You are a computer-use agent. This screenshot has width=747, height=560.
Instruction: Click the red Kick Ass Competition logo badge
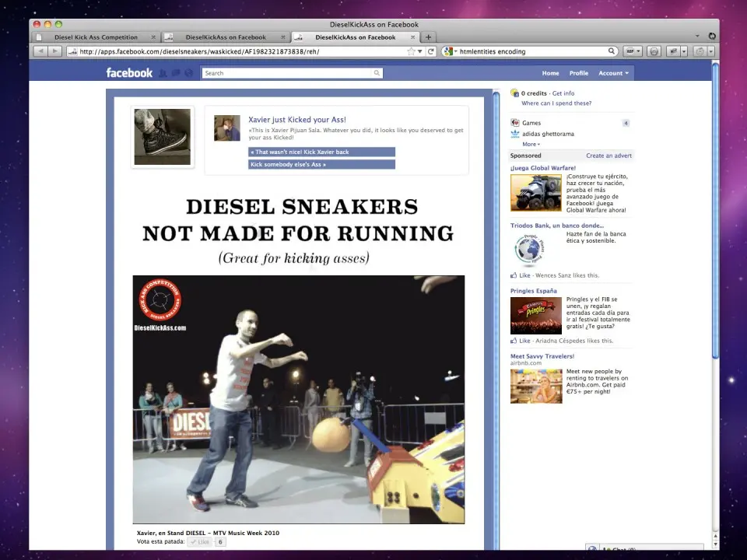pyautogui.click(x=160, y=299)
